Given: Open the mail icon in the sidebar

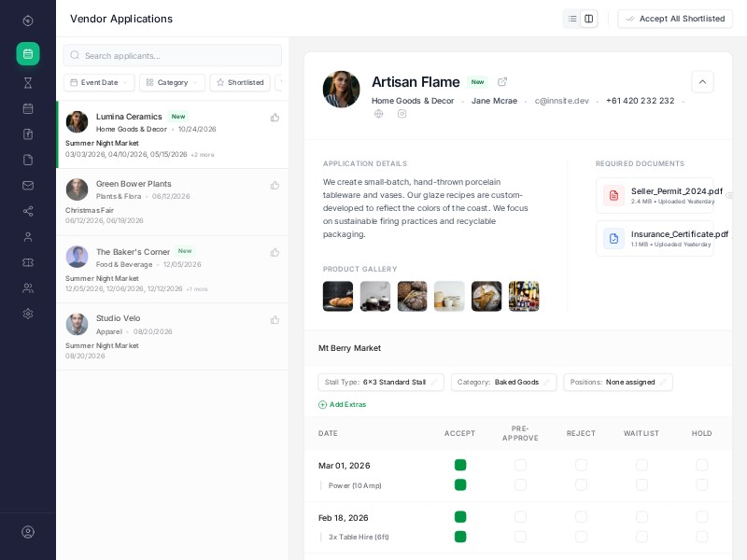Looking at the screenshot, I should 28,186.
